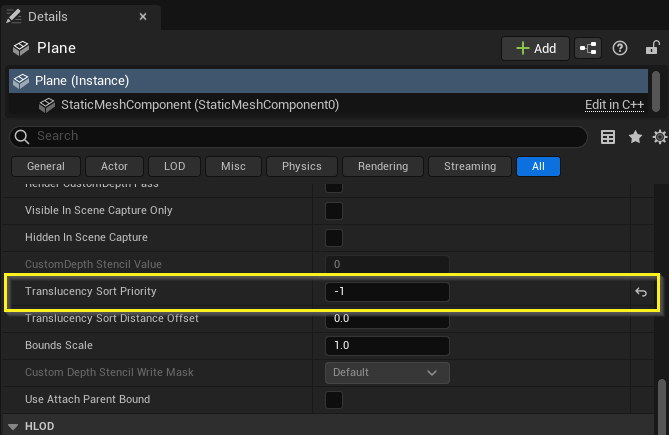Reset Translucency Sort Priority to default

pos(641,292)
